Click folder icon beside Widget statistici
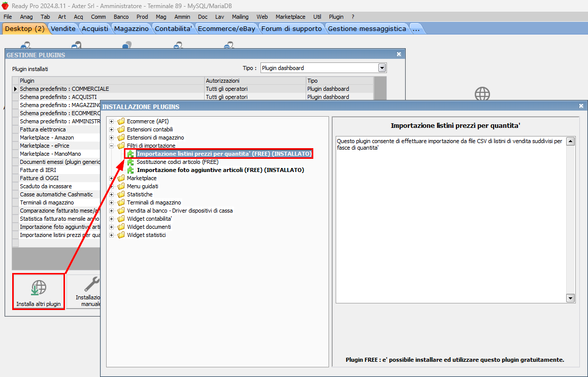Screen dimensions: 588x377 pyautogui.click(x=121, y=235)
